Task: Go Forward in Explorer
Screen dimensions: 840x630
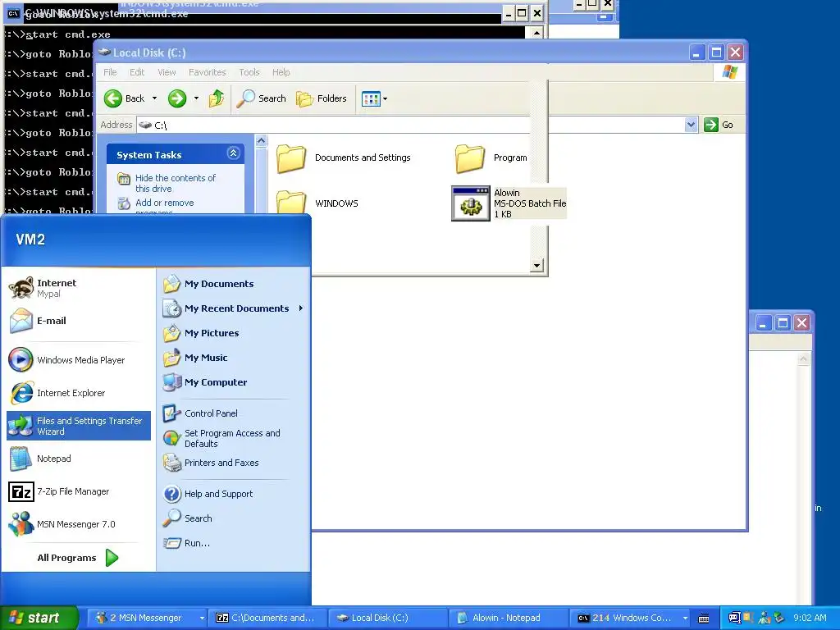Action: 177,98
